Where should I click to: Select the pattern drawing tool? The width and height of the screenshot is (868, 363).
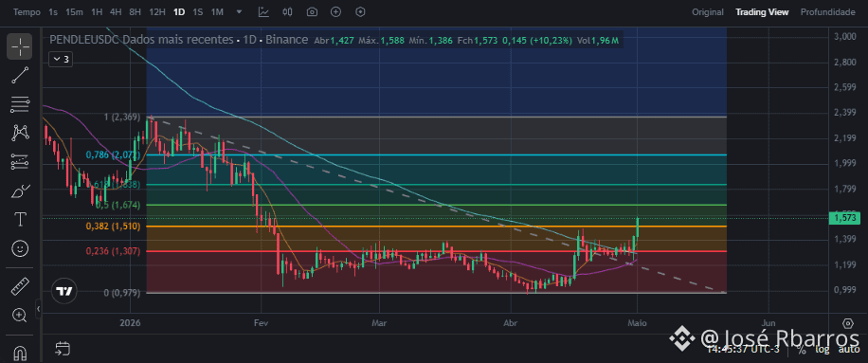pyautogui.click(x=20, y=133)
